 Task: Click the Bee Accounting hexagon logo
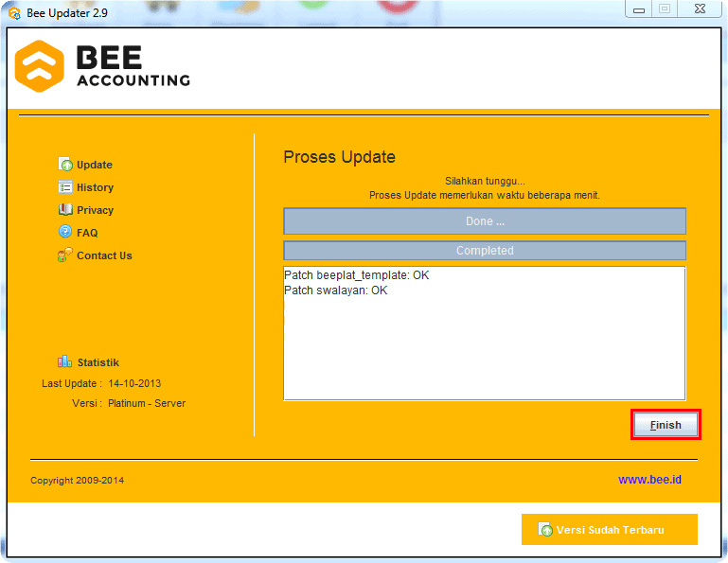pyautogui.click(x=40, y=66)
